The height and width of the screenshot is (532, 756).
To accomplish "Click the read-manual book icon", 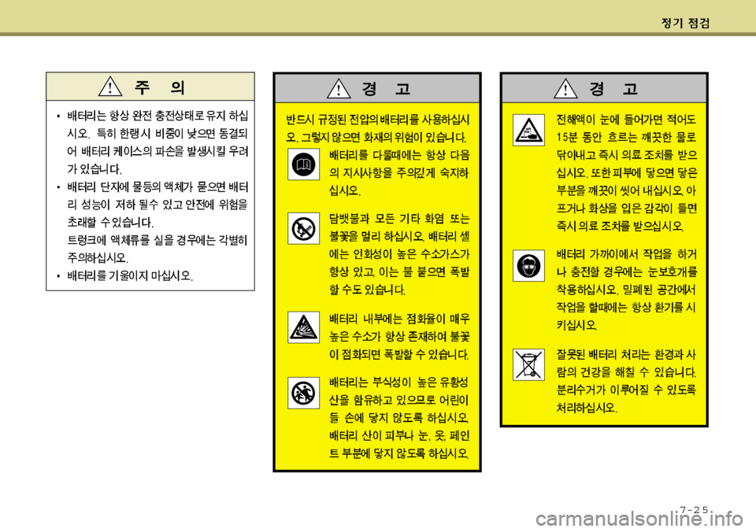I will [303, 164].
